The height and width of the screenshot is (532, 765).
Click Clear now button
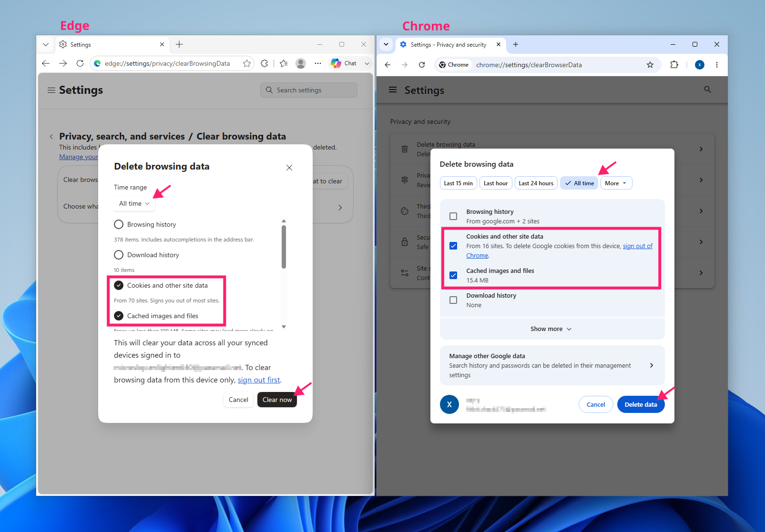[277, 400]
